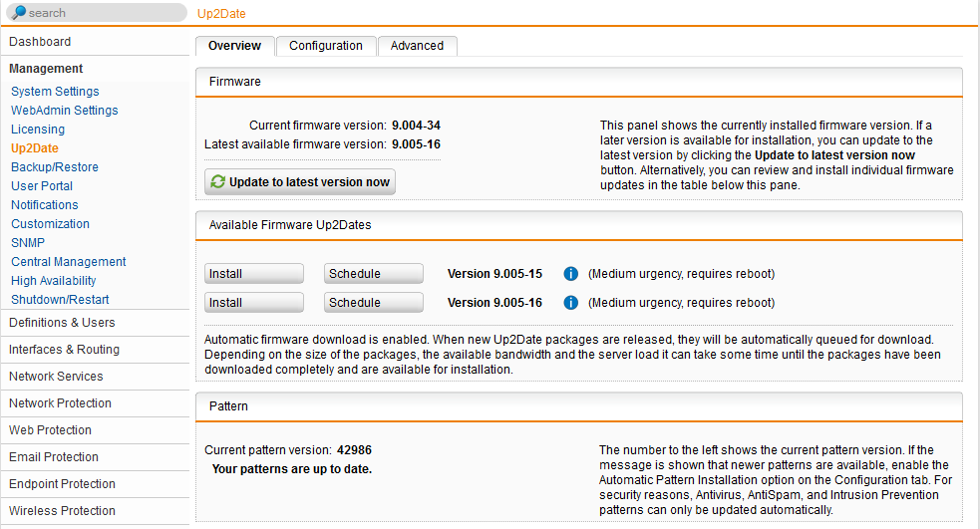
Task: Select the Overview tab
Action: [x=235, y=46]
